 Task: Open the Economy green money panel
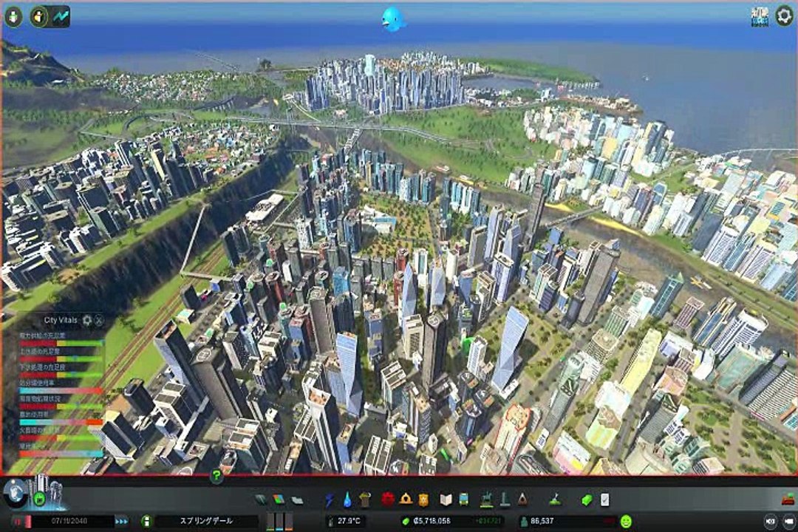[x=586, y=500]
